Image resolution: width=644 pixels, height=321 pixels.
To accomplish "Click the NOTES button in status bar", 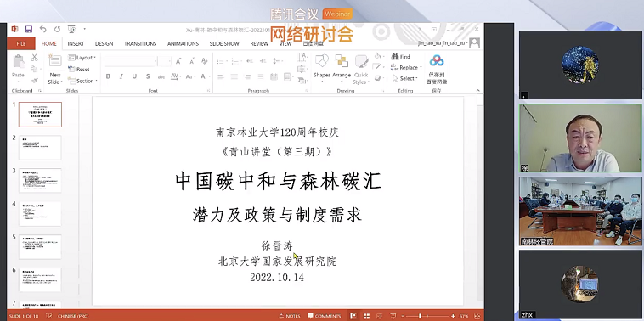I will click(290, 316).
